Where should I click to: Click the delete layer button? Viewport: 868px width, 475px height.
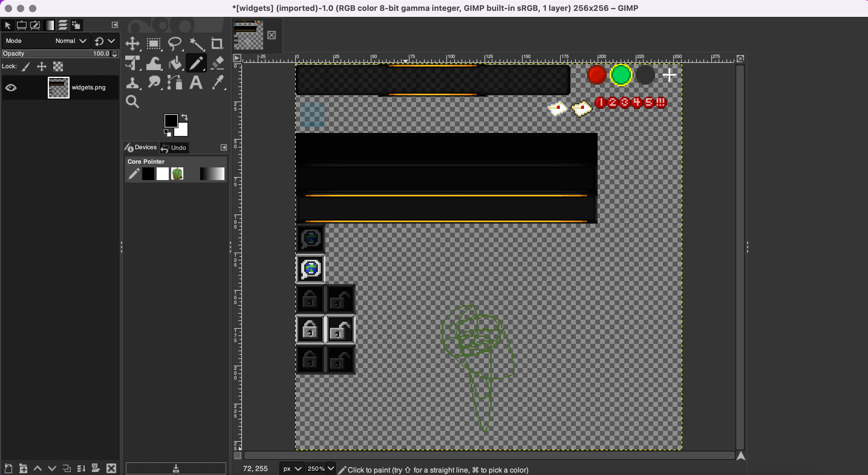(x=111, y=468)
